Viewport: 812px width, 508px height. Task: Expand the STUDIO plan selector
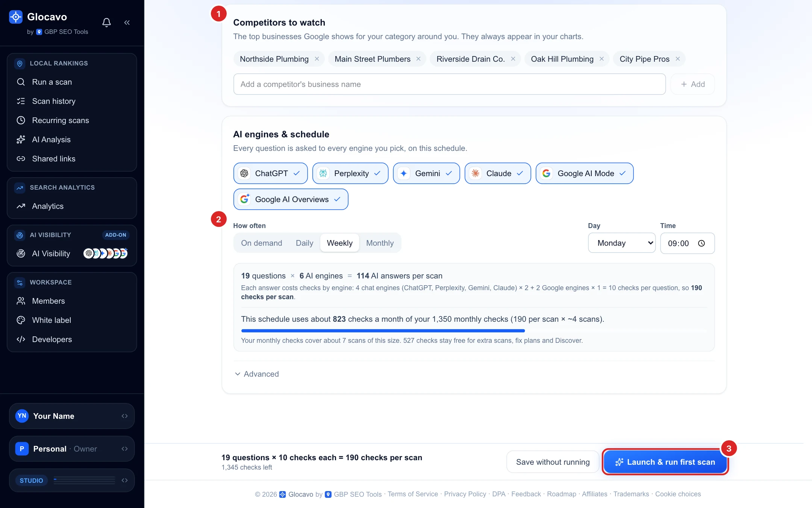(x=72, y=481)
